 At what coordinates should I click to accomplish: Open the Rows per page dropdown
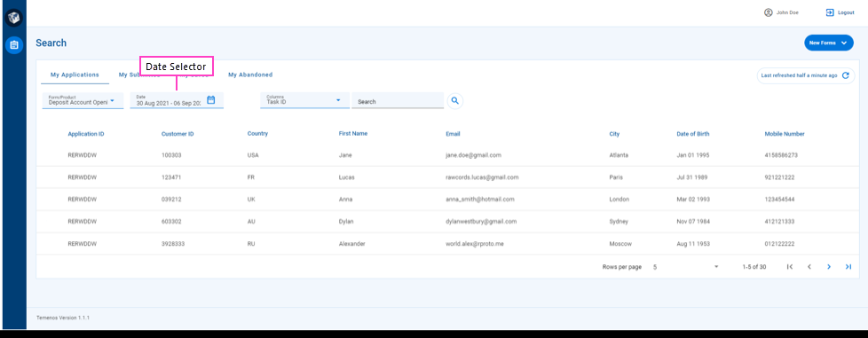tap(685, 267)
